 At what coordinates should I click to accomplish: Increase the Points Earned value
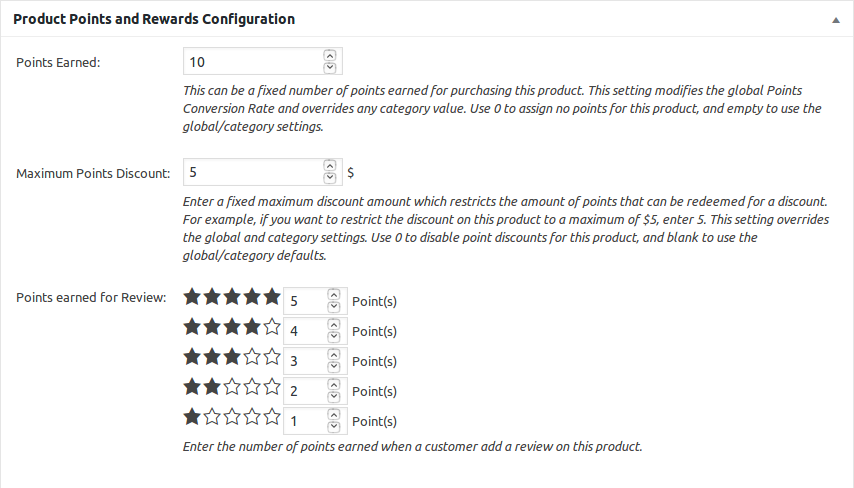pyautogui.click(x=331, y=56)
